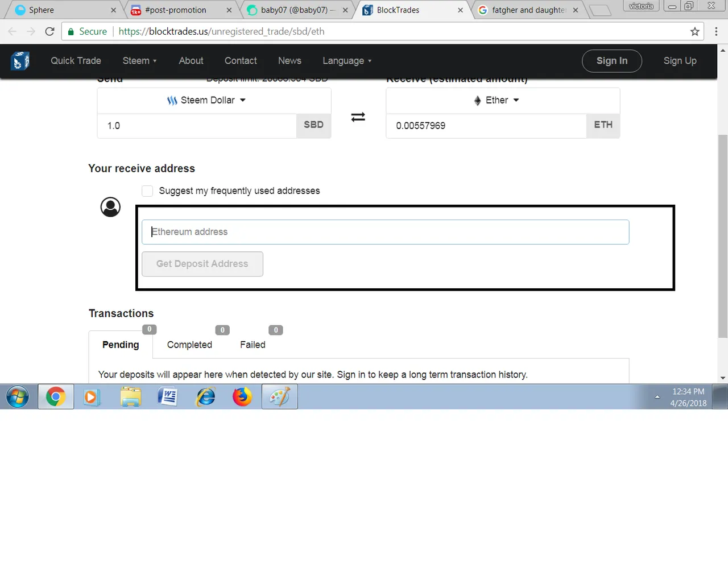Open the Word icon in the taskbar

click(168, 396)
